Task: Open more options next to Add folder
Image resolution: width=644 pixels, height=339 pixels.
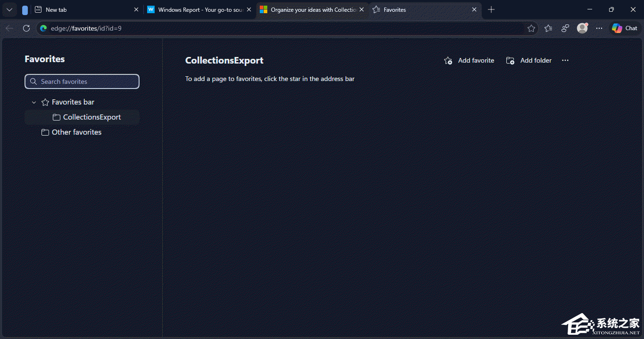Action: (x=565, y=60)
